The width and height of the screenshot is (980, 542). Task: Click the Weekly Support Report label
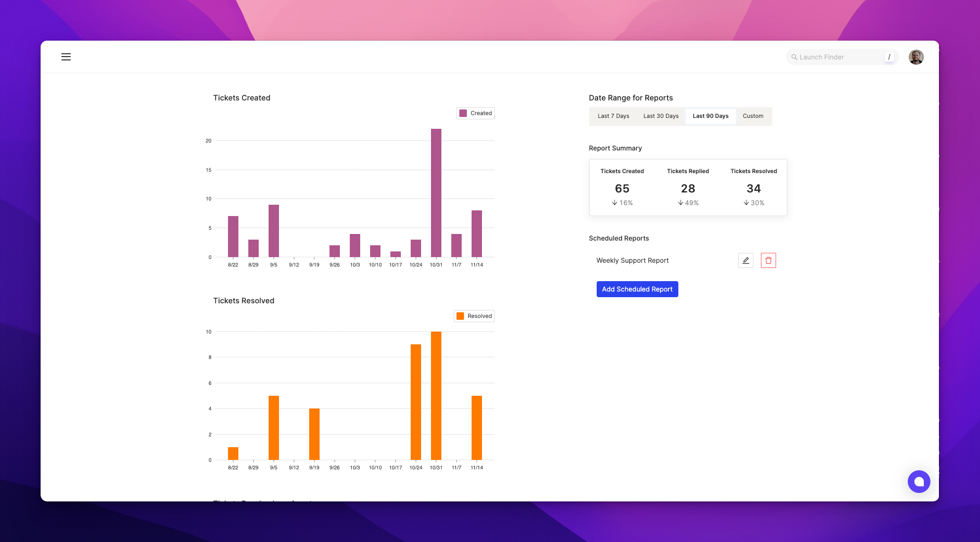point(632,260)
